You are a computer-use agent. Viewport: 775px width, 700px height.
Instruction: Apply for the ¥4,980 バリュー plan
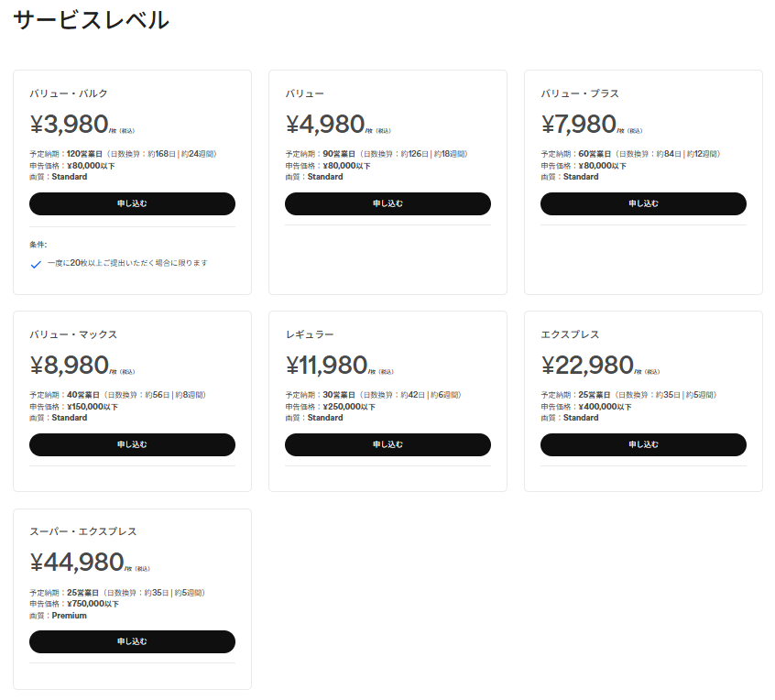(x=387, y=203)
